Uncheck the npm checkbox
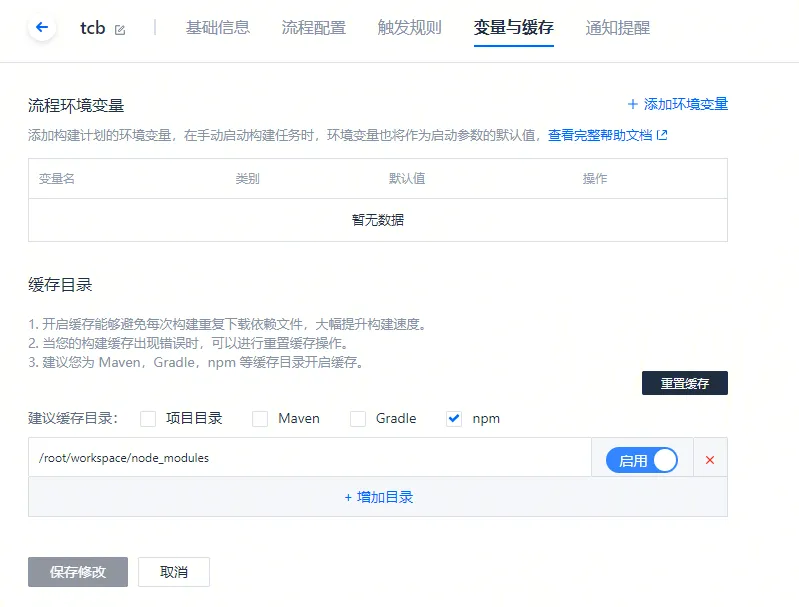This screenshot has height=607, width=799. [454, 419]
